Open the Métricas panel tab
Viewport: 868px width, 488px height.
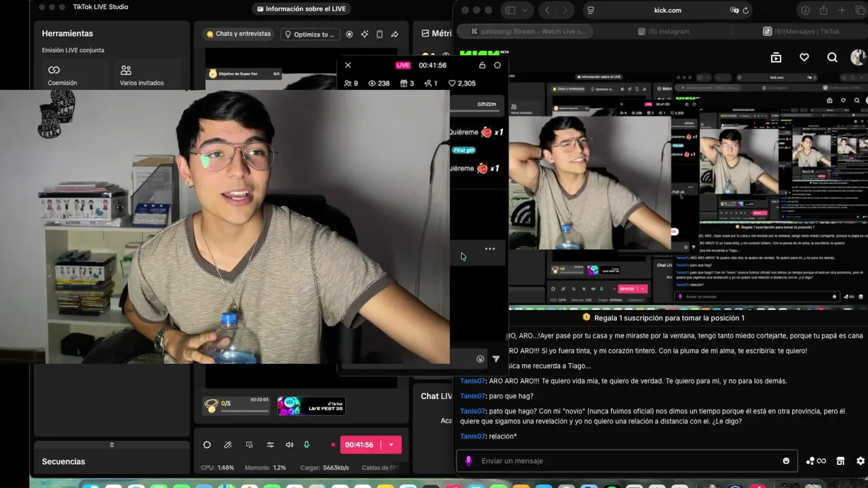436,33
